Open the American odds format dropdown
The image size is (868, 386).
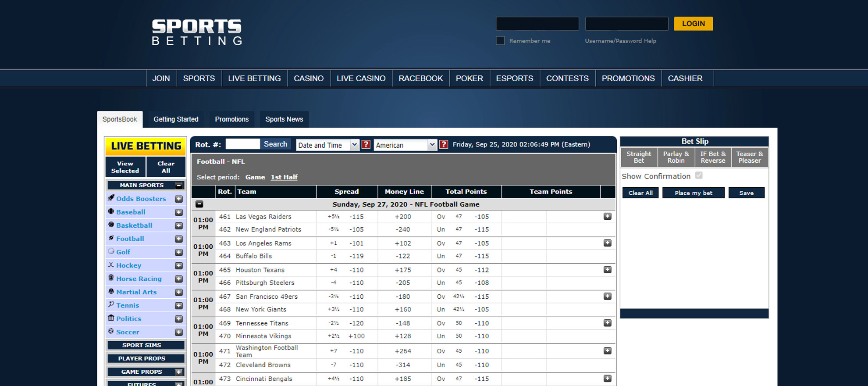click(x=406, y=145)
